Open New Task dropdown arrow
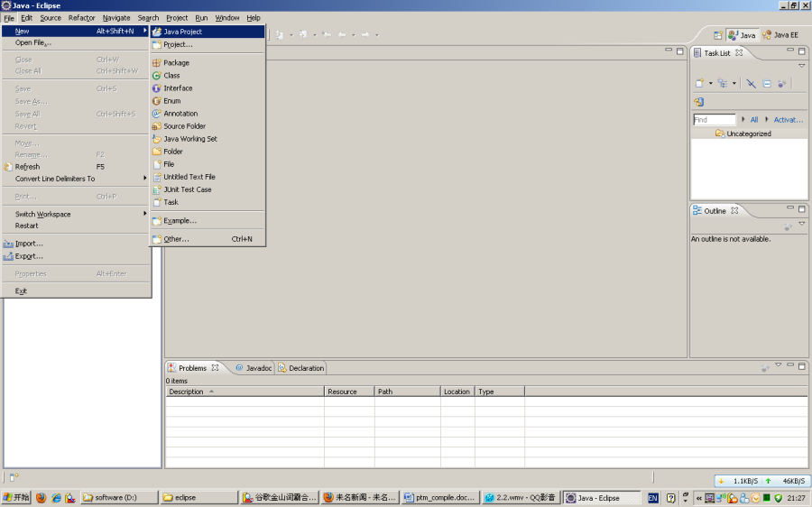The height and width of the screenshot is (507, 812). tap(711, 83)
